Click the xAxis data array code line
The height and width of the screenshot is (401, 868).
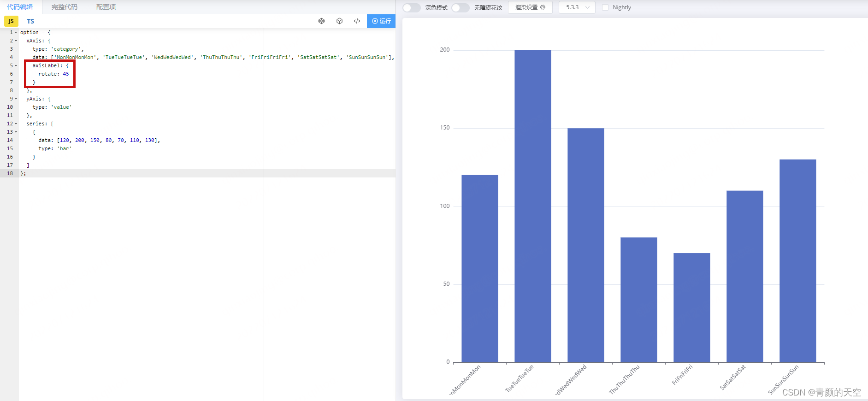coord(213,57)
